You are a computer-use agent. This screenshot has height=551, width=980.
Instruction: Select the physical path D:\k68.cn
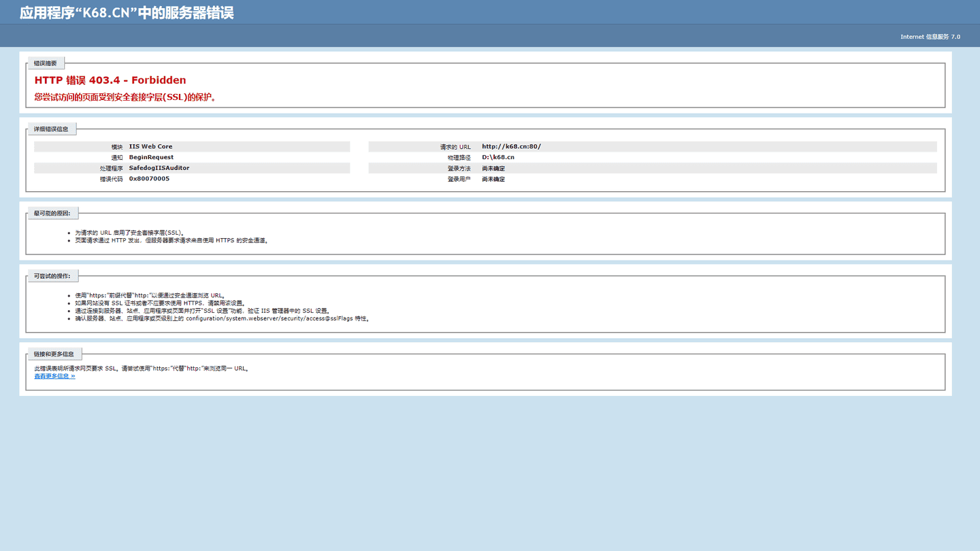(x=498, y=157)
